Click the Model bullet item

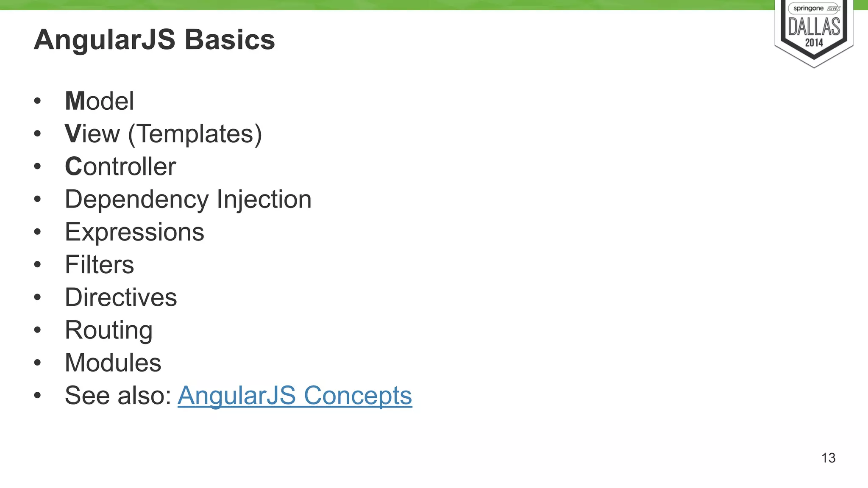(99, 101)
